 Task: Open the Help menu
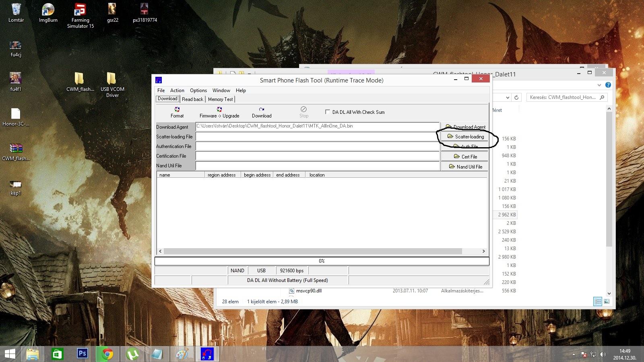(241, 90)
